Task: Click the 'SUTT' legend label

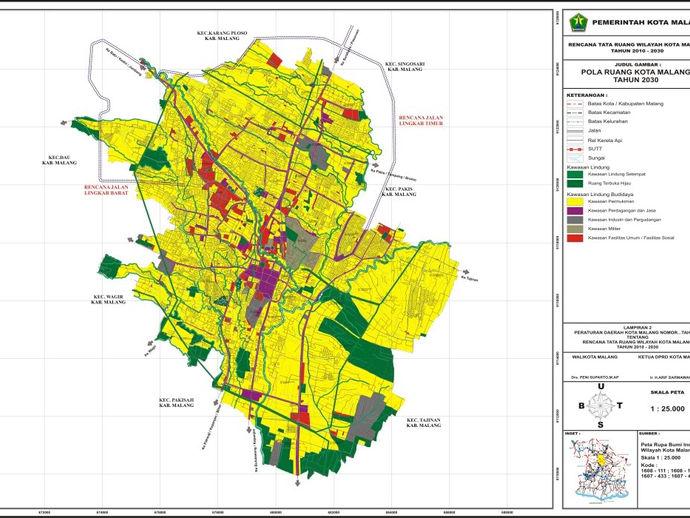Action: 595,149
